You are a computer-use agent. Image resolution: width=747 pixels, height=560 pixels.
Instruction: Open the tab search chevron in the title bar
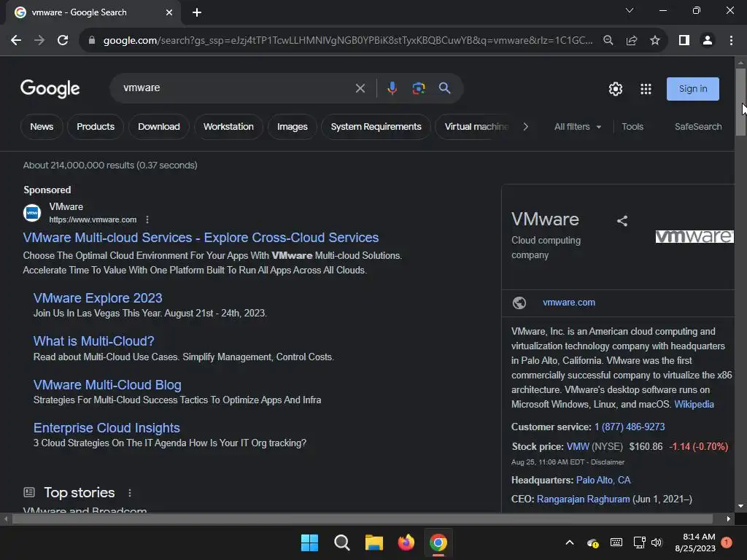coord(630,10)
